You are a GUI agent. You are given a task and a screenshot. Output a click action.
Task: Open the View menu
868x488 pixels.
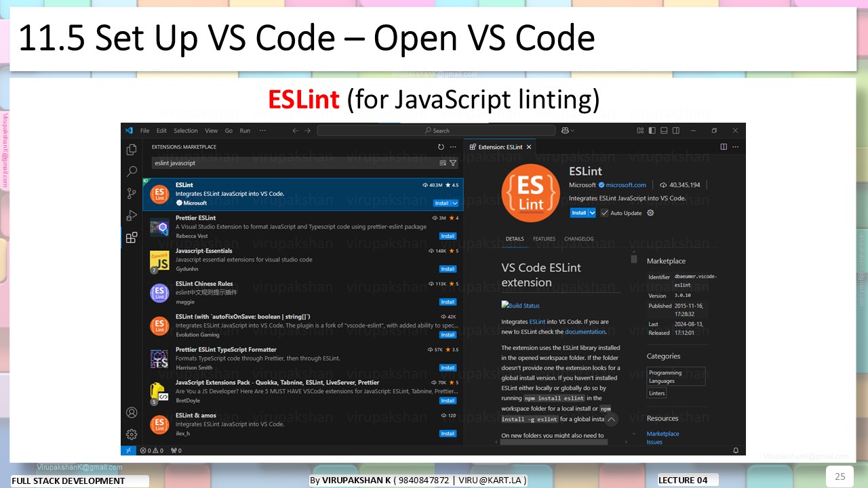pyautogui.click(x=212, y=131)
